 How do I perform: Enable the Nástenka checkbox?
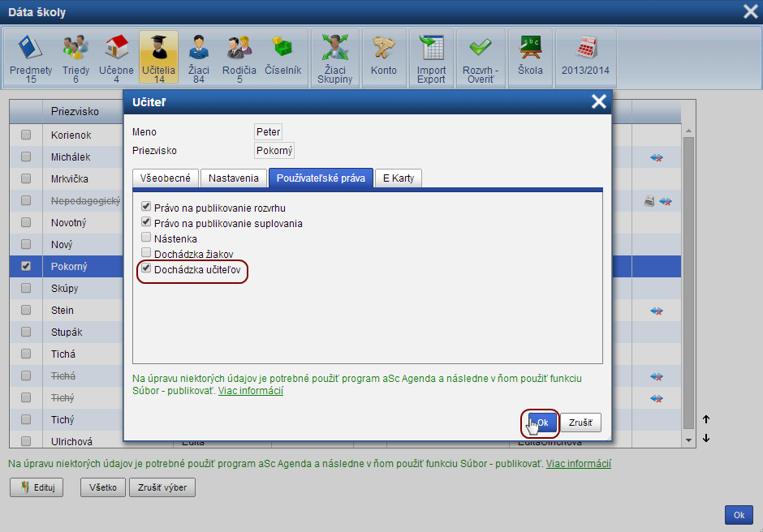point(146,238)
